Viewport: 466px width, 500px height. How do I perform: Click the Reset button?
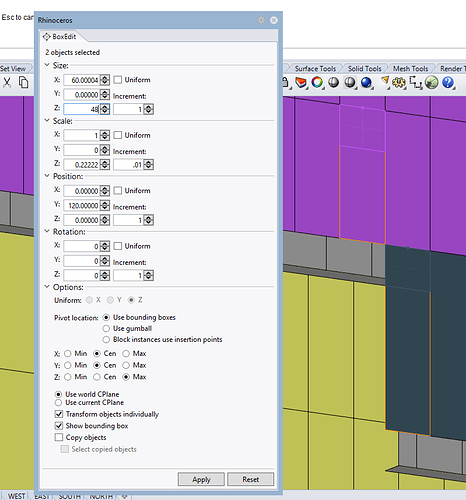(x=251, y=479)
